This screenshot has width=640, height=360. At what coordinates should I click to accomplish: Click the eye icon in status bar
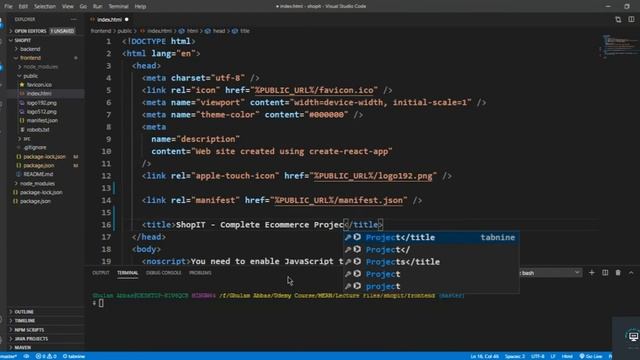point(26,356)
